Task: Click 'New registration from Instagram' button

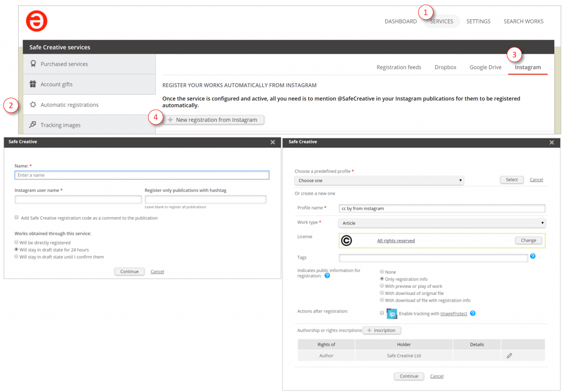Action: (x=212, y=120)
